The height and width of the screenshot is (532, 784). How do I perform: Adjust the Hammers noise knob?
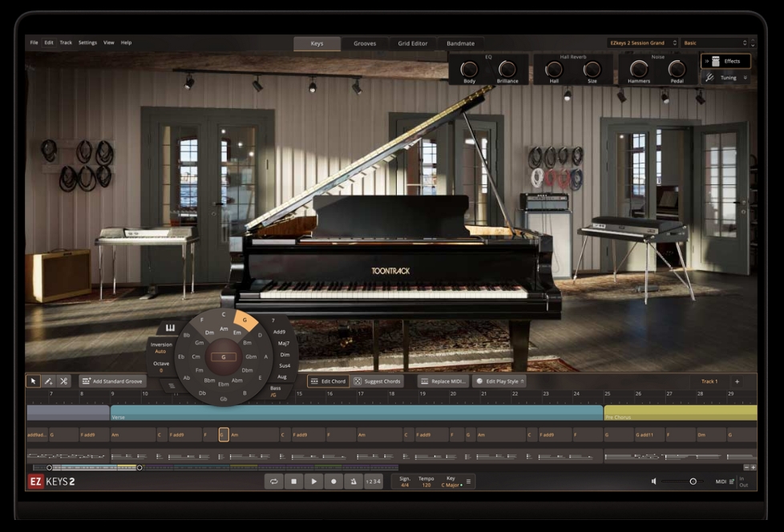coord(638,69)
